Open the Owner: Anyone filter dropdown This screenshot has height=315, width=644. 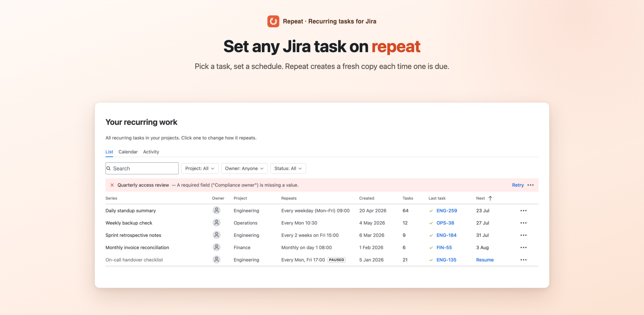pos(244,168)
